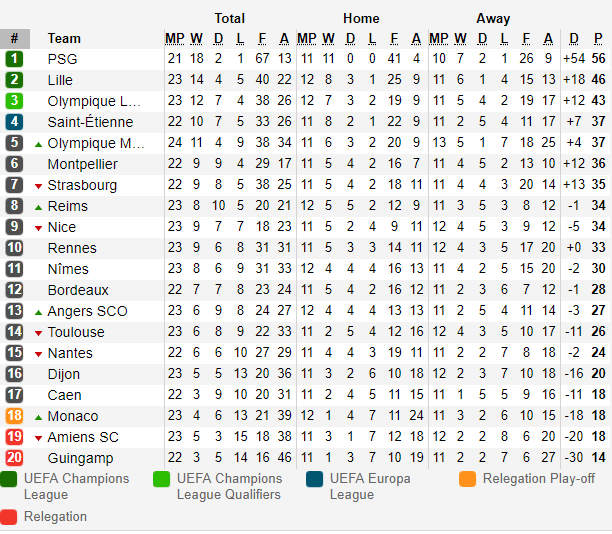This screenshot has height=534, width=612.
Task: Click the red Relegation legend swatch
Action: pyautogui.click(x=9, y=517)
